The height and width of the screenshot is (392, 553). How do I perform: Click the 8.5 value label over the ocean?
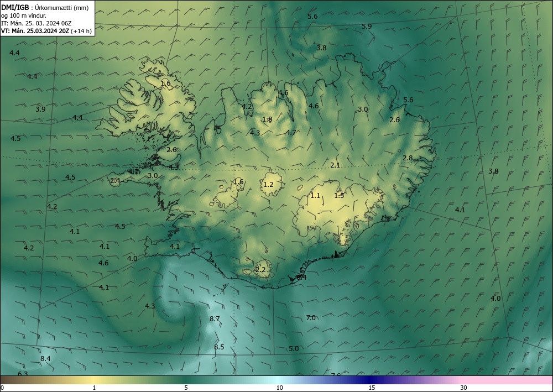(x=219, y=347)
